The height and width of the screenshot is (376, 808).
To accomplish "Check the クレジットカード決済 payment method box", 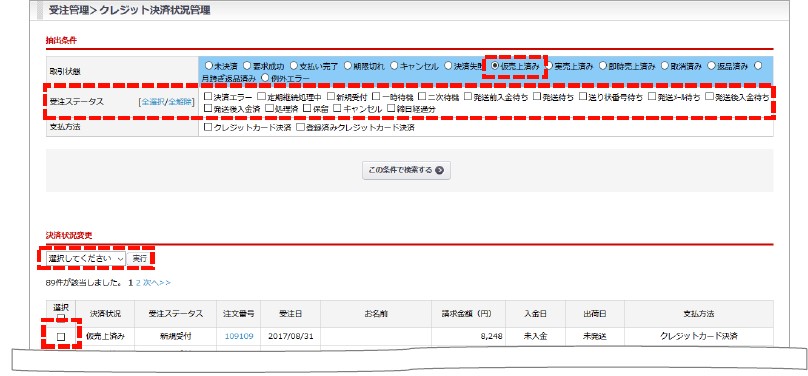I will coord(208,127).
